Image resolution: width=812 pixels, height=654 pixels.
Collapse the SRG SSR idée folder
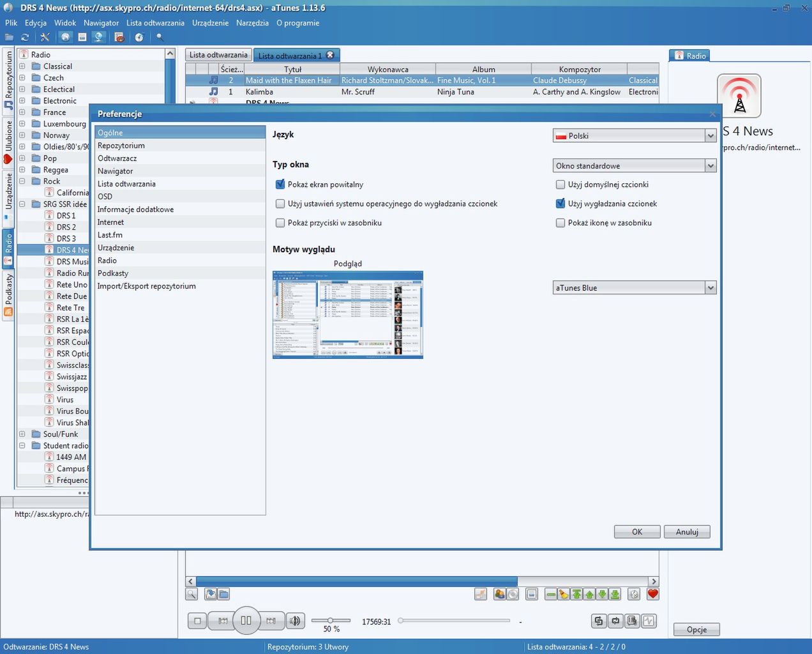pos(22,204)
